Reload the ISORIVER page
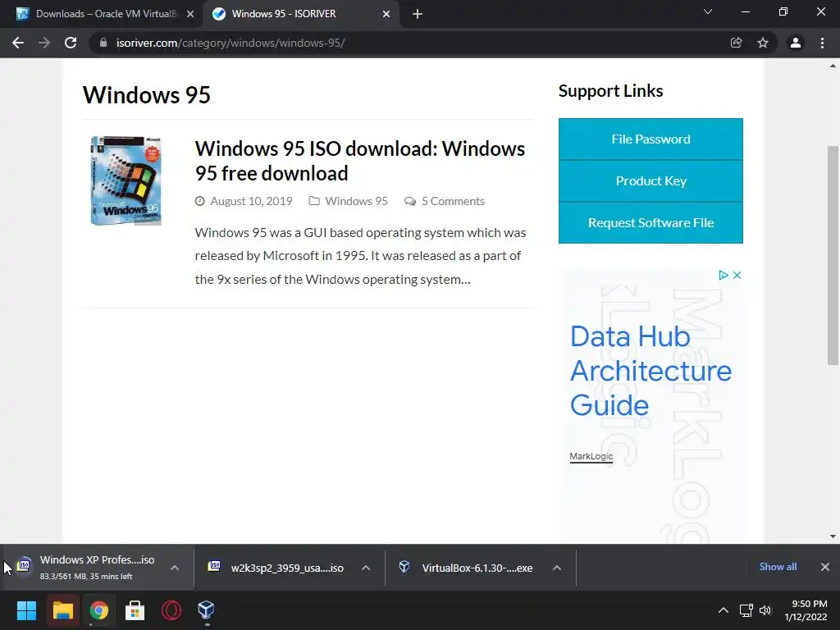 pos(71,43)
